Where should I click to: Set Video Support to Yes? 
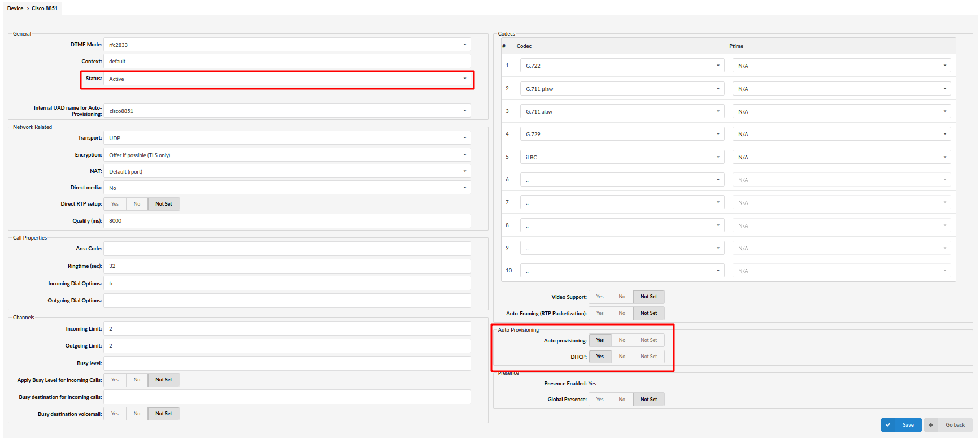point(600,297)
